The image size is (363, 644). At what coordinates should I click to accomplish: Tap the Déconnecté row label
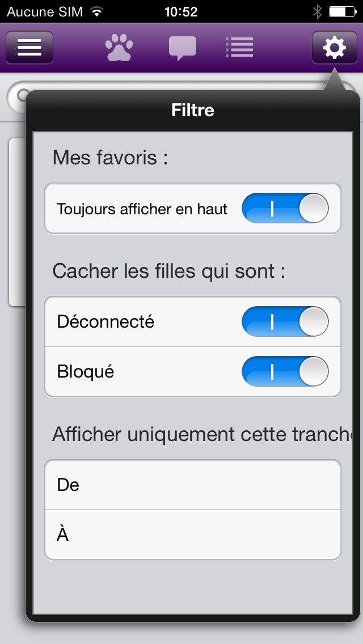pos(105,321)
